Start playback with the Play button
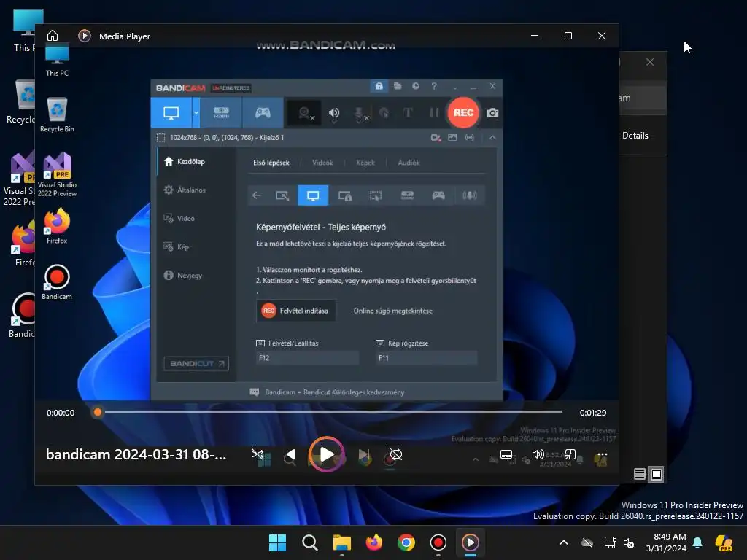Screen dimensions: 747x560 327,454
